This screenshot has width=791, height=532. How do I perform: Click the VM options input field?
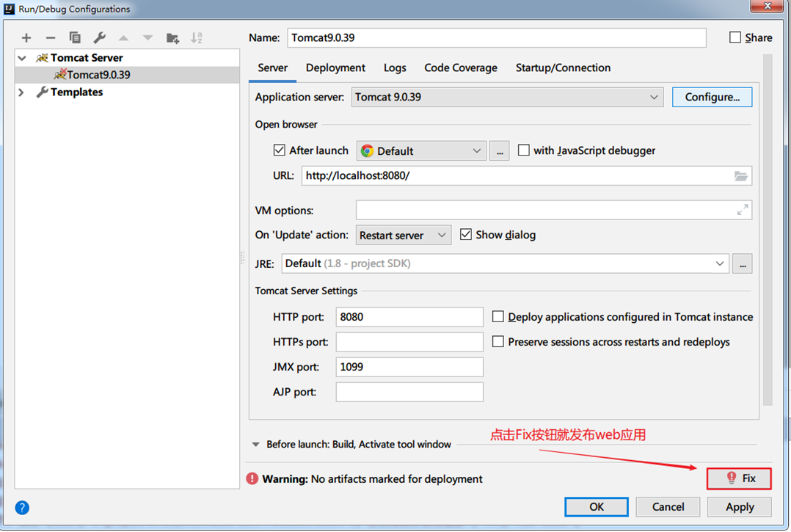[553, 211]
